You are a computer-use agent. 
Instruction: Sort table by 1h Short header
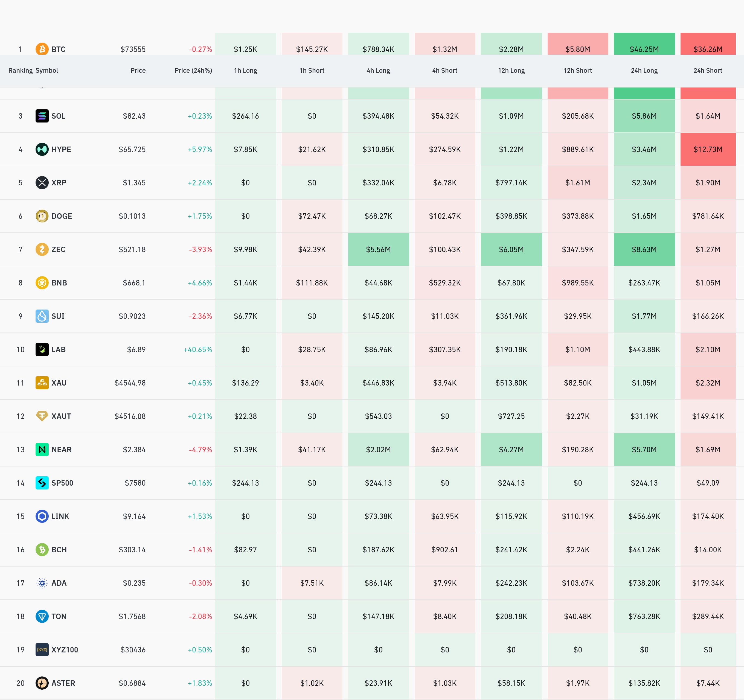tap(312, 70)
